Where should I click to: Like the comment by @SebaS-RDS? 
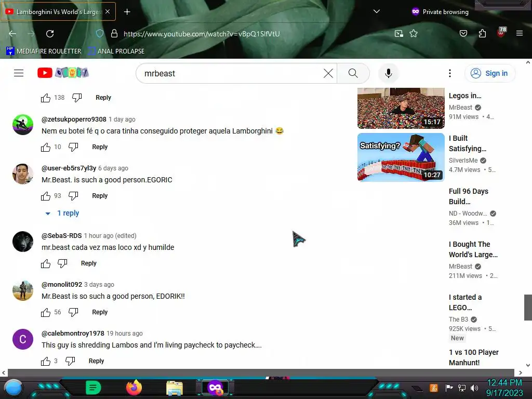[x=46, y=263]
